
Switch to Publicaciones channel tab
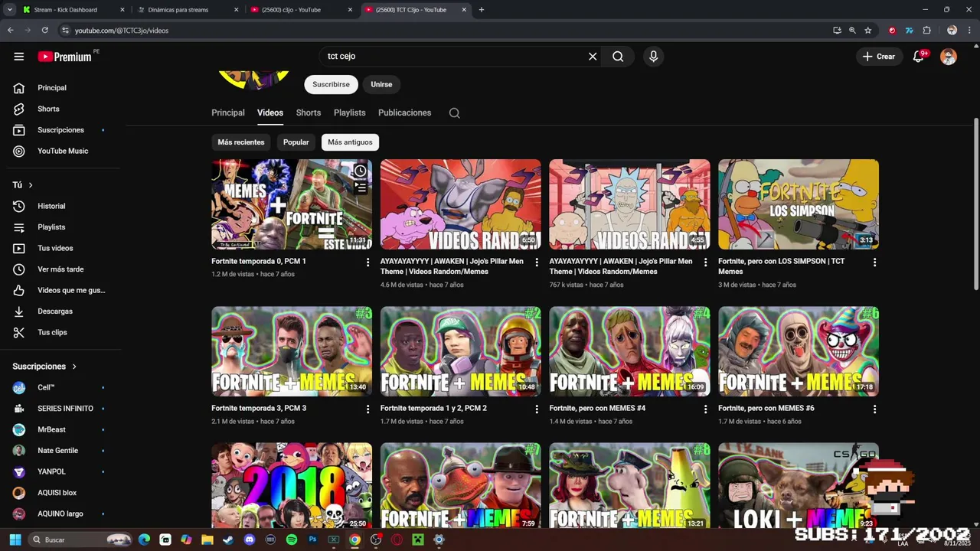(x=405, y=112)
